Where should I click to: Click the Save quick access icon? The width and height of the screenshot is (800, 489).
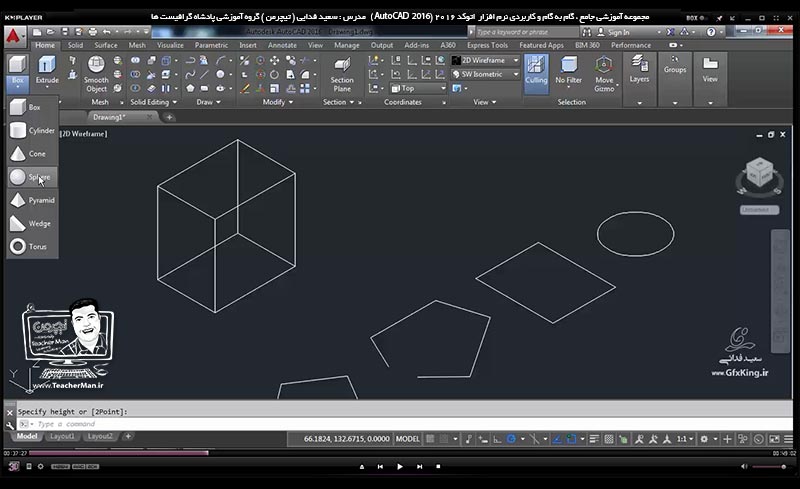click(65, 32)
